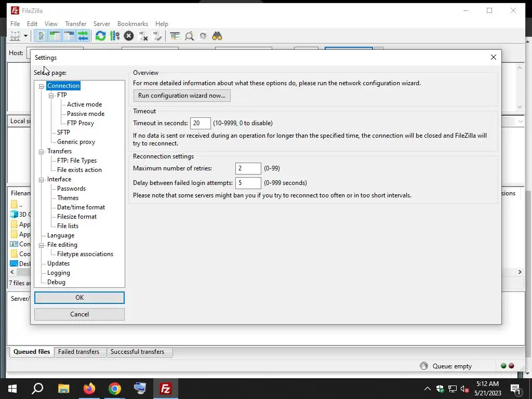Click the Maximum number of retries field
Screen dimensions: 532x399
pos(248,168)
